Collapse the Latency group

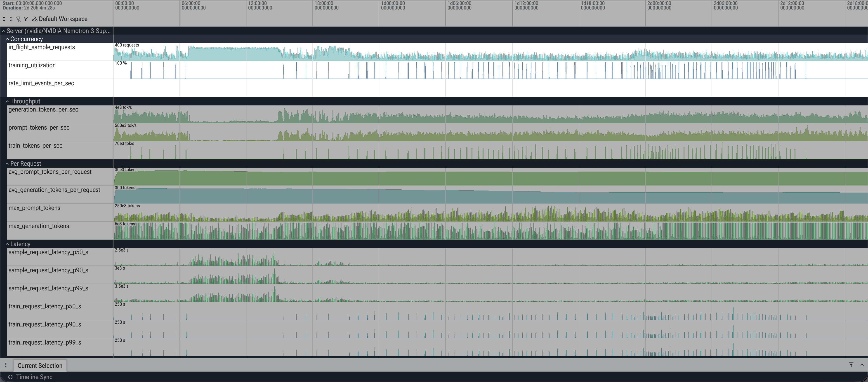coord(7,244)
